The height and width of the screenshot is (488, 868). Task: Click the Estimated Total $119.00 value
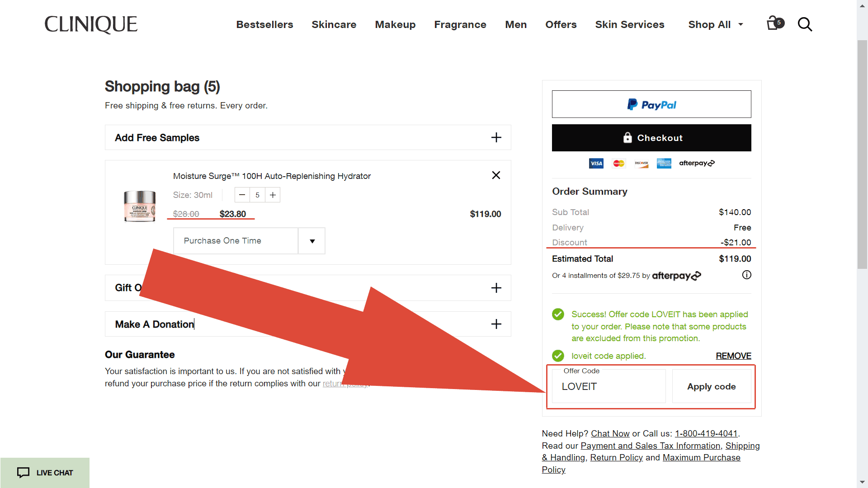pyautogui.click(x=735, y=259)
